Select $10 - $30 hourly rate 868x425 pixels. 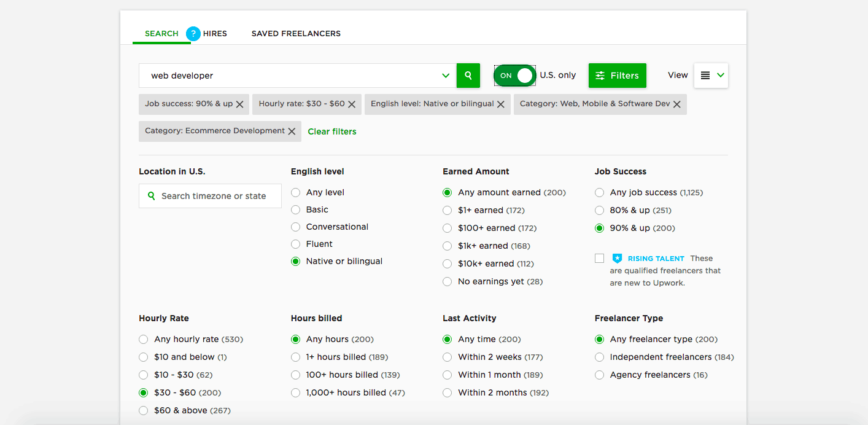[144, 375]
